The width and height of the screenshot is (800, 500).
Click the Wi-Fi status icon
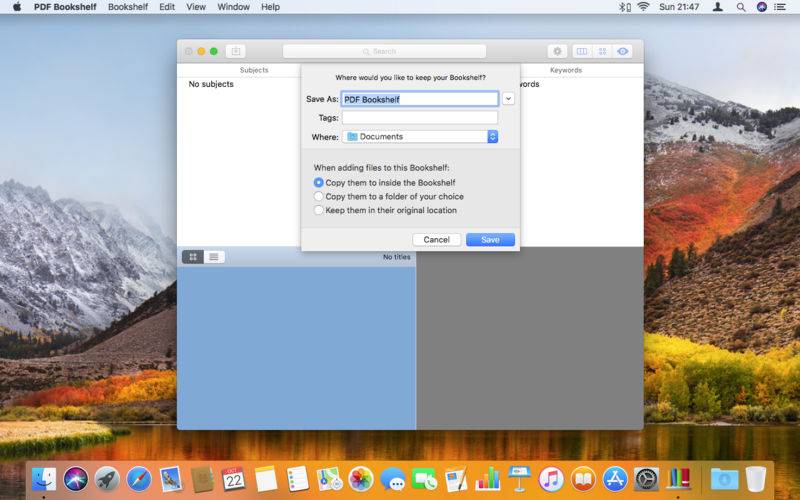pyautogui.click(x=643, y=7)
